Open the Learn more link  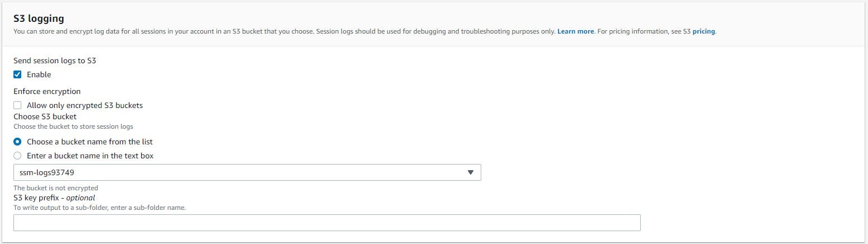click(575, 31)
